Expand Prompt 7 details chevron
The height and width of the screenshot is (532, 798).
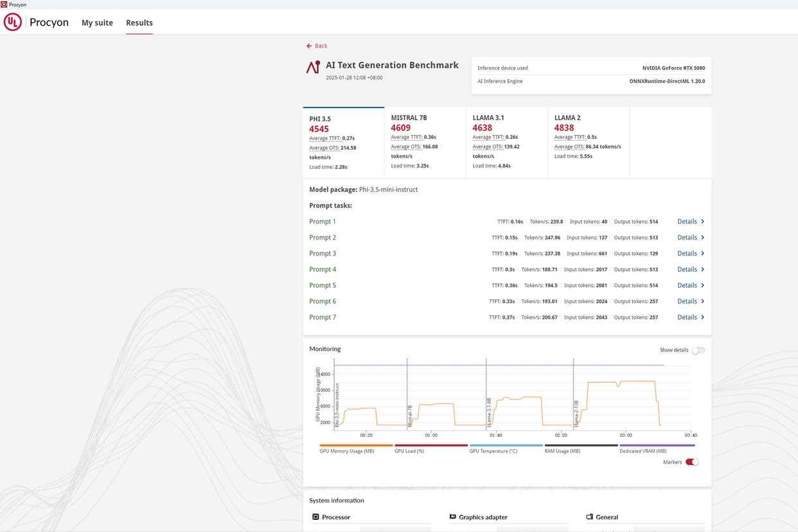click(x=703, y=317)
